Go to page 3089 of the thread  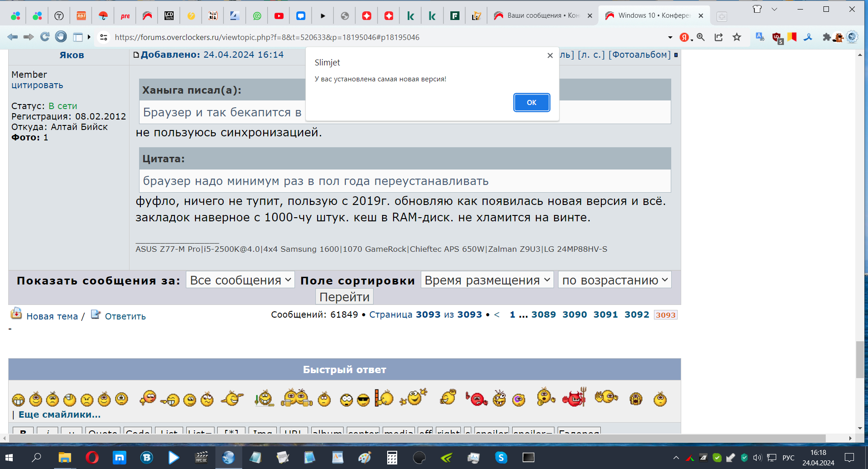coord(544,314)
